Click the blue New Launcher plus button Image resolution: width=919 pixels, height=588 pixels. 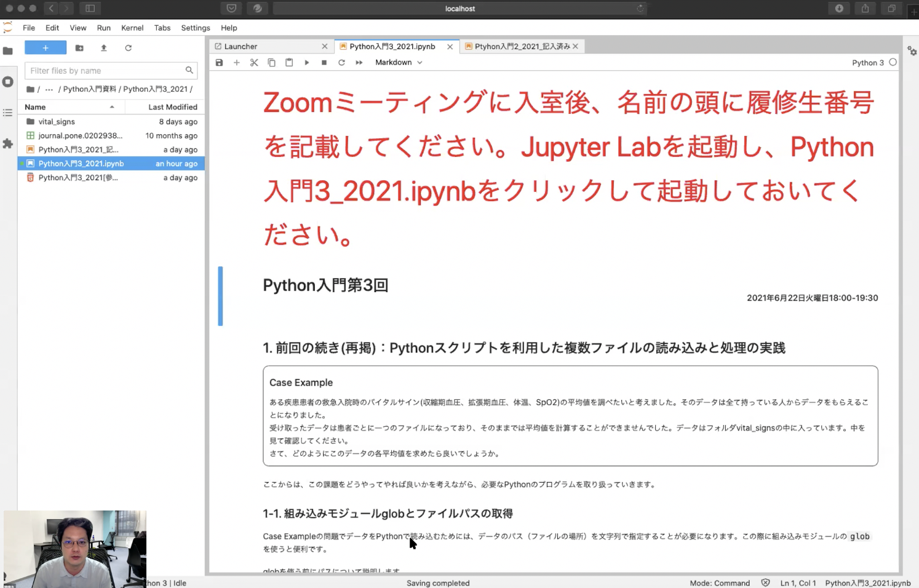pyautogui.click(x=46, y=48)
